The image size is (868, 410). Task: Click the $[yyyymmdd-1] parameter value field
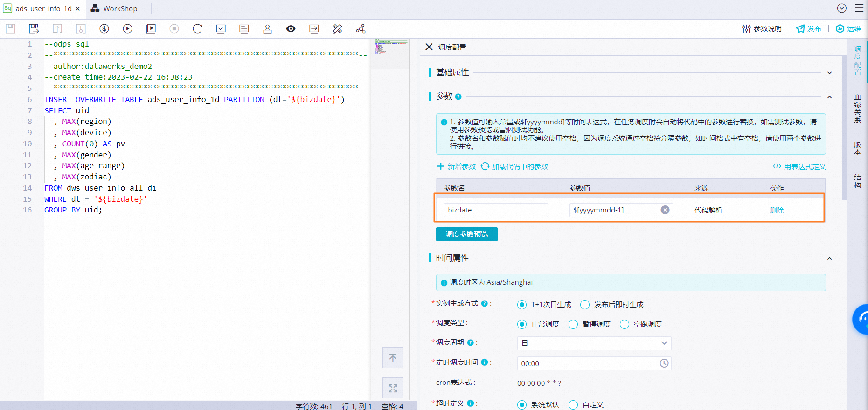point(620,210)
